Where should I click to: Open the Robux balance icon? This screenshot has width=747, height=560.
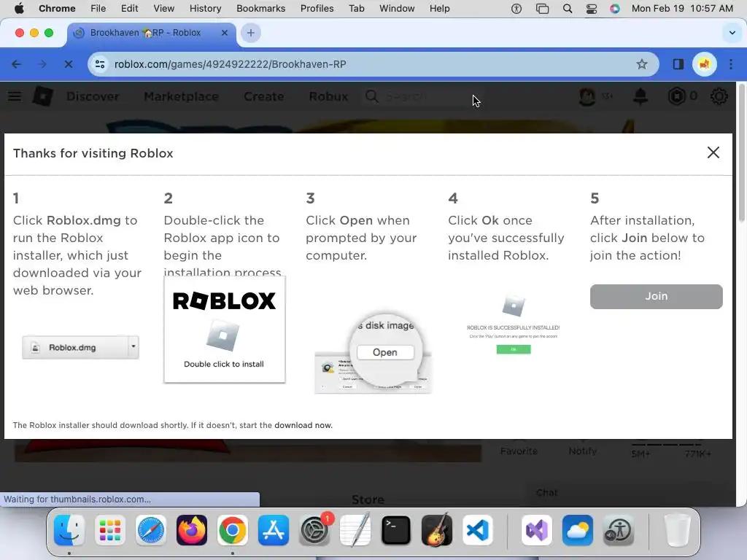tap(676, 97)
